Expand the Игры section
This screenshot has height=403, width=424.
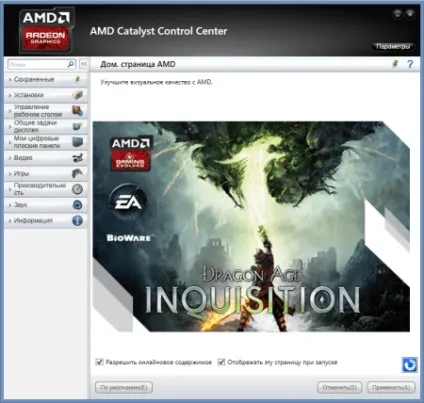coord(46,173)
